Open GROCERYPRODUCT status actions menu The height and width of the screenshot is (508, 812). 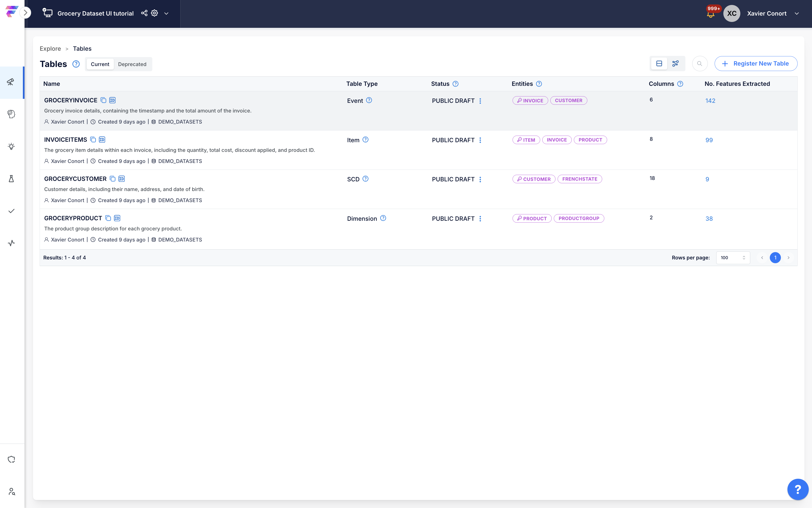click(480, 219)
